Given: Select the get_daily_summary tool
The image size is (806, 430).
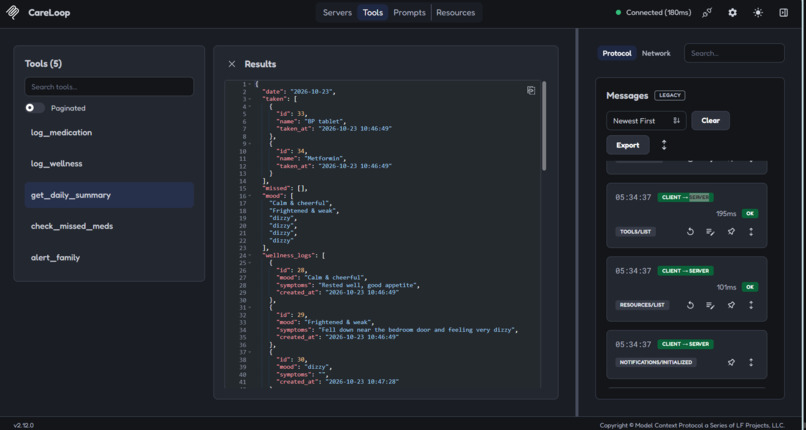Looking at the screenshot, I should click(109, 195).
